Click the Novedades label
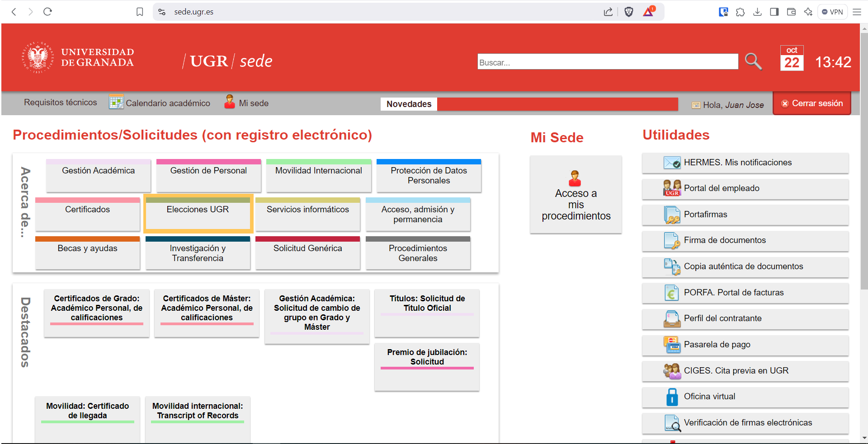The image size is (868, 444). 409,104
